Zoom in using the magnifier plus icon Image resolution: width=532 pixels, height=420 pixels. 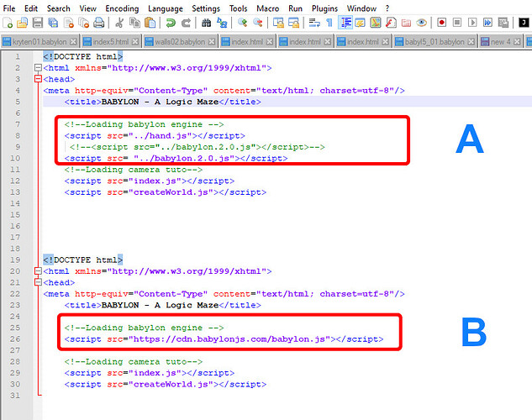click(x=242, y=23)
